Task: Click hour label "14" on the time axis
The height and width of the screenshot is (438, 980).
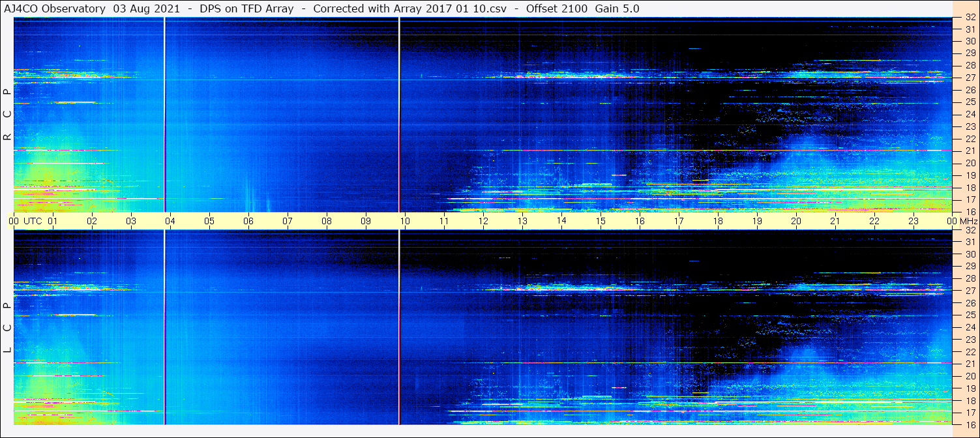Action: click(561, 221)
